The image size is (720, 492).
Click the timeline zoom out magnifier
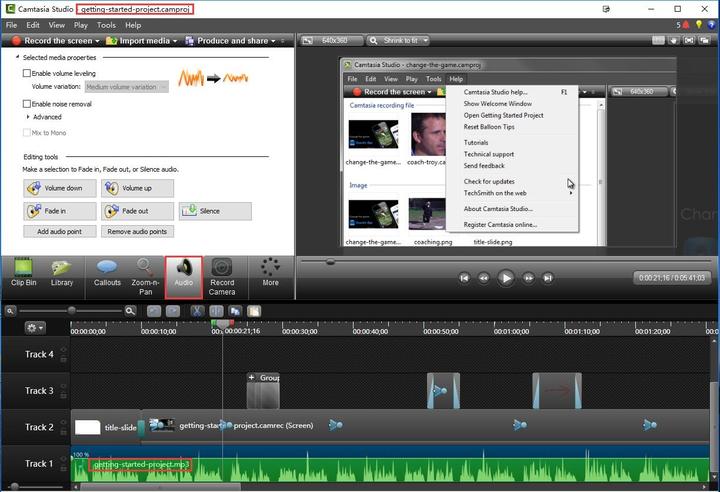(10, 311)
